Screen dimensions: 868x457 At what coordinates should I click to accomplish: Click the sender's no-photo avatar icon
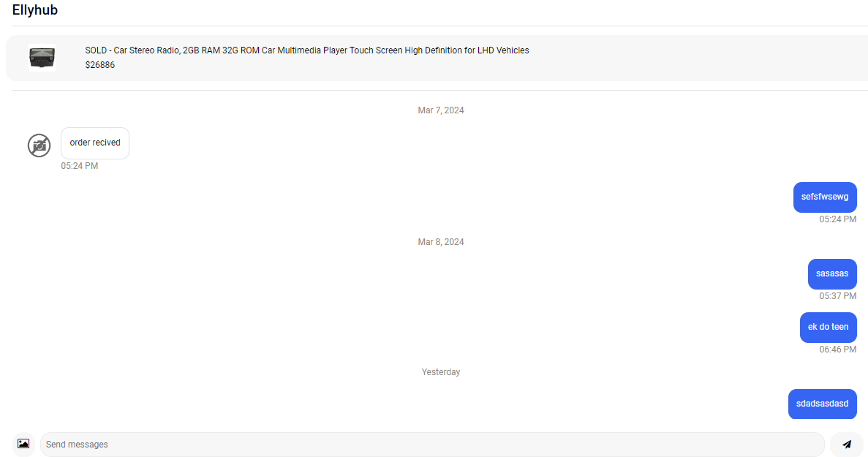pyautogui.click(x=39, y=145)
